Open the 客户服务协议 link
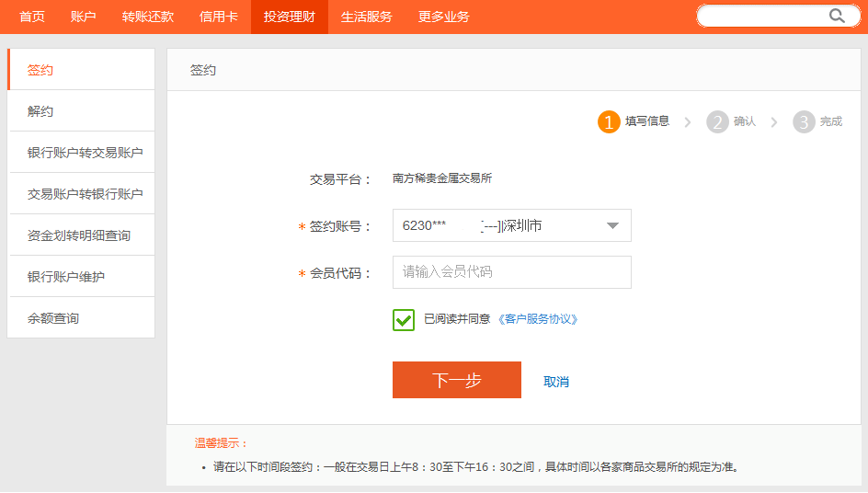Image resolution: width=868 pixels, height=493 pixels. [x=538, y=319]
